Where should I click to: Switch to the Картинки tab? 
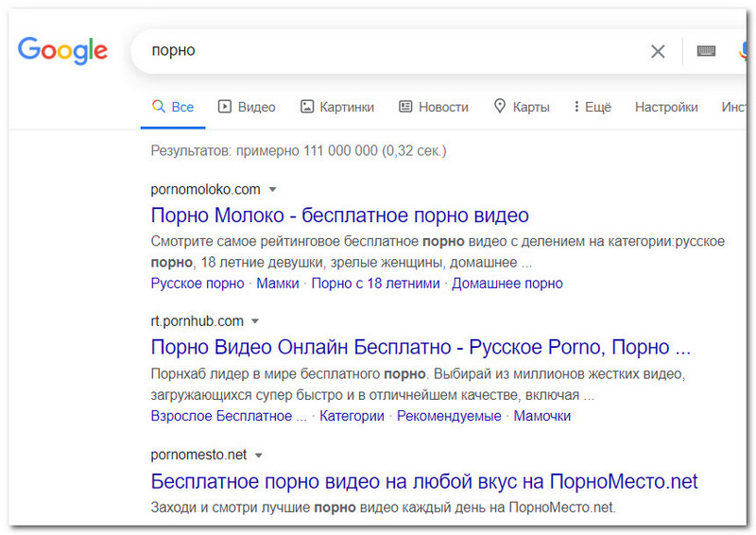(337, 107)
